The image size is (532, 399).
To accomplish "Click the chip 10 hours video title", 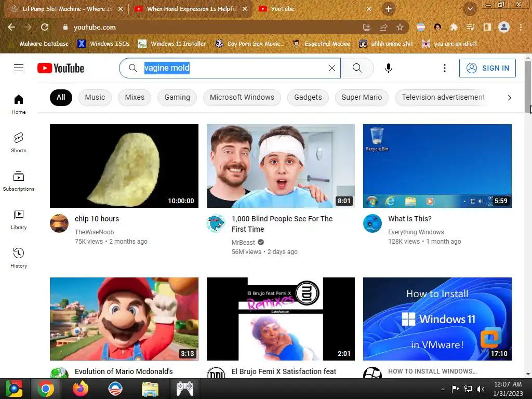I will (97, 219).
